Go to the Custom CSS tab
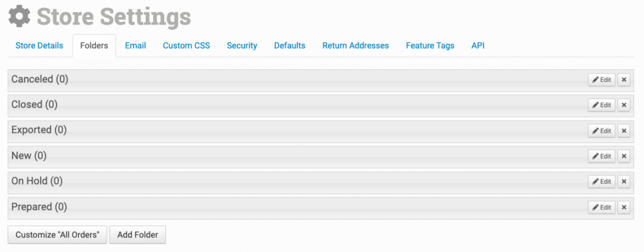 tap(186, 45)
